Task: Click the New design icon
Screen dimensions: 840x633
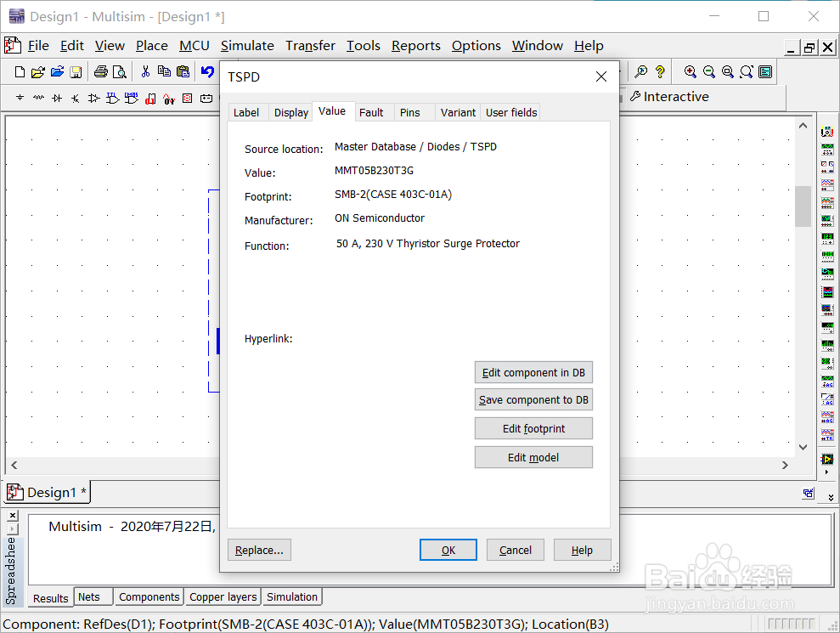Action: point(20,71)
